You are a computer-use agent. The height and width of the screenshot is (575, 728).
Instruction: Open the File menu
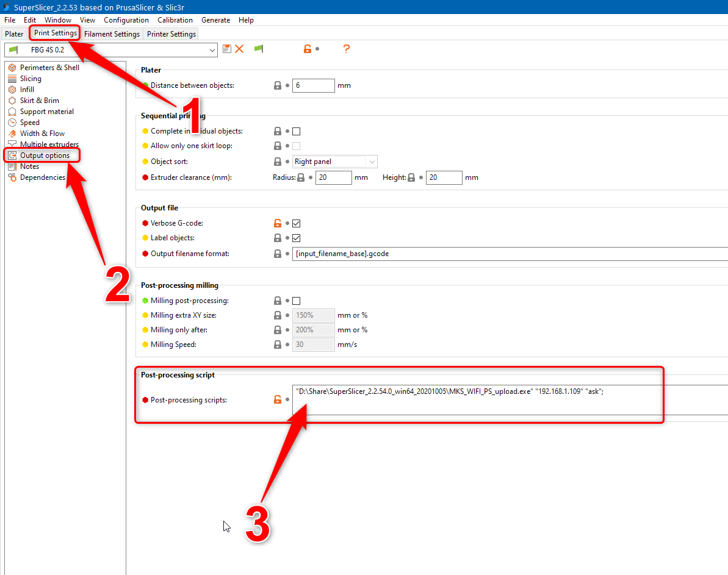click(x=10, y=20)
